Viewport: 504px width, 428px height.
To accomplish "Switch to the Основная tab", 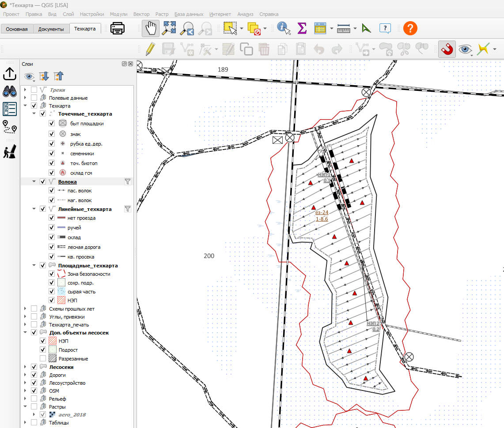I will [x=17, y=29].
